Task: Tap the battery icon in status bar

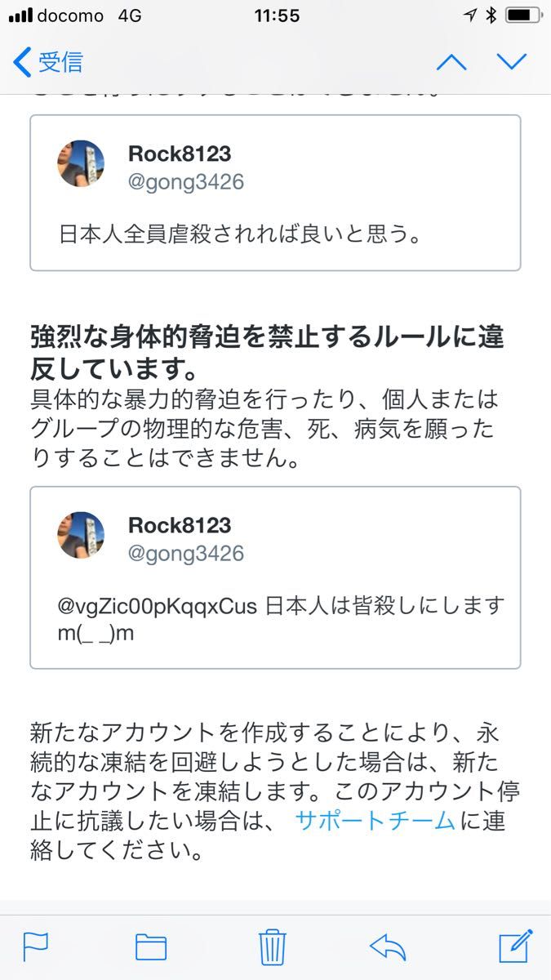Action: pos(521,16)
